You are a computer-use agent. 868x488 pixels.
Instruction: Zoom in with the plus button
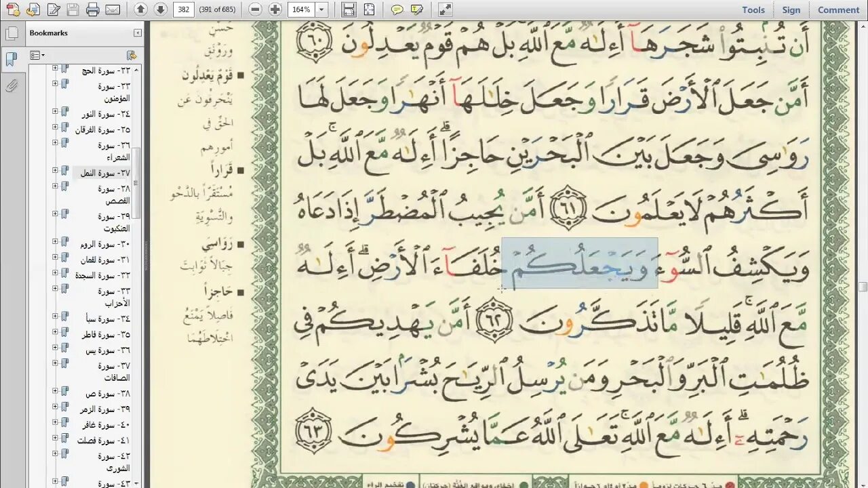[x=275, y=9]
